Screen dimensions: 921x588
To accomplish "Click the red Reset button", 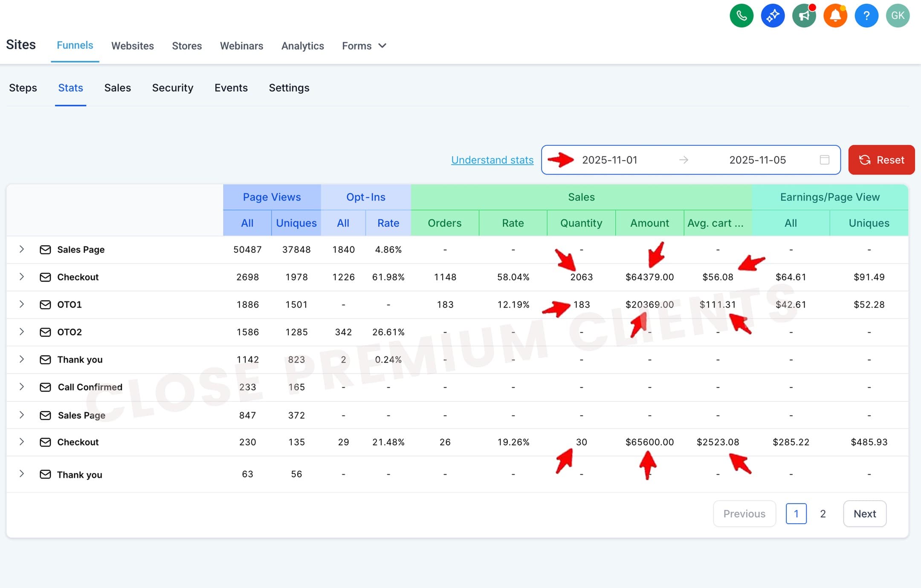I will 881,160.
